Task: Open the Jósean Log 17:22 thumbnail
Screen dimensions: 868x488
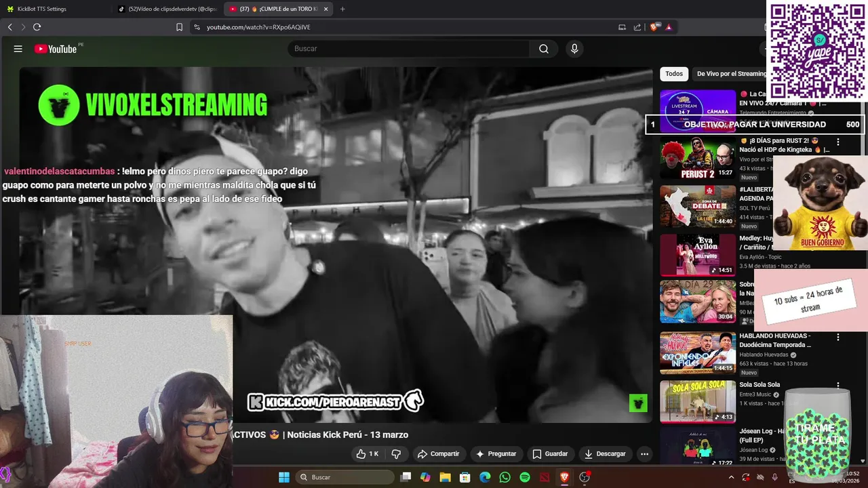Action: click(x=698, y=446)
